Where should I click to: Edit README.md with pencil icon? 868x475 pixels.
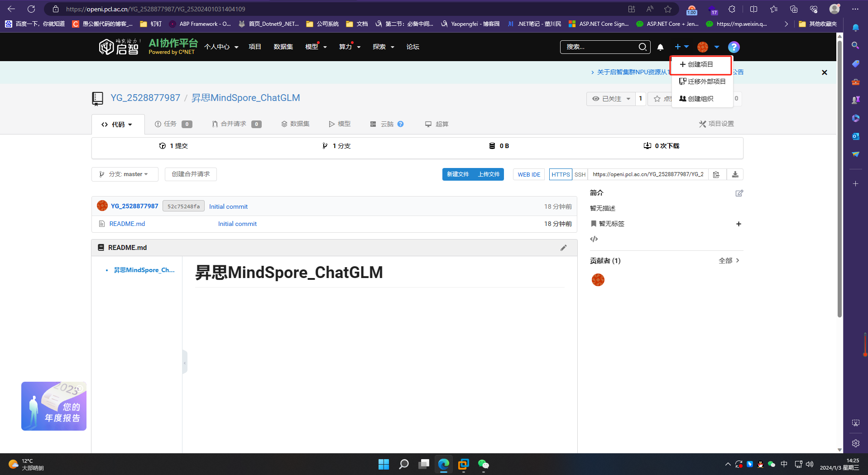point(563,248)
